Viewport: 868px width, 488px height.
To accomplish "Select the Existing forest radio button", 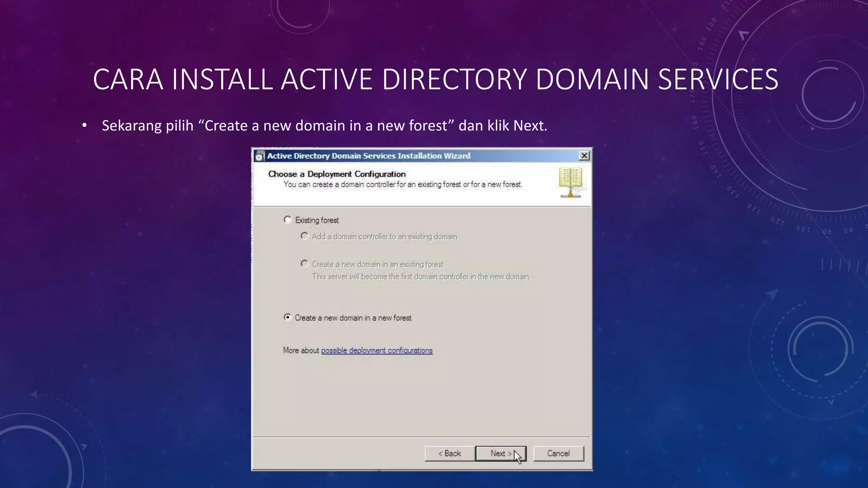I will tap(288, 220).
